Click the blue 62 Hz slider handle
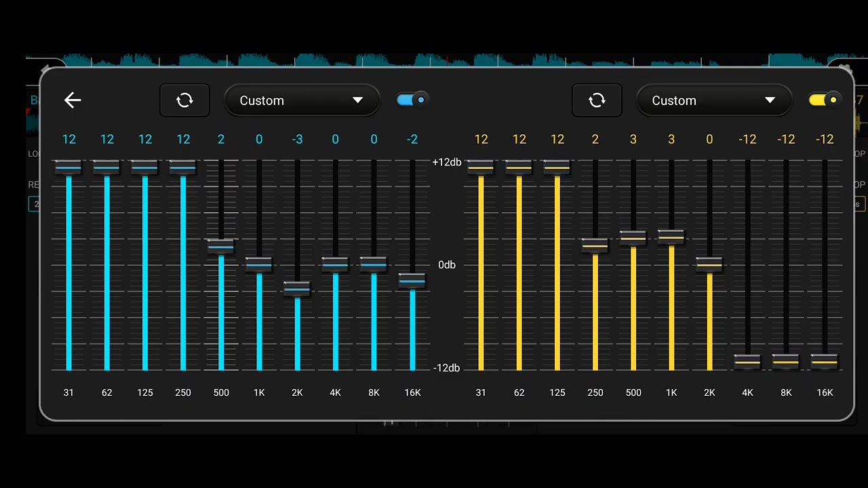 [x=106, y=167]
